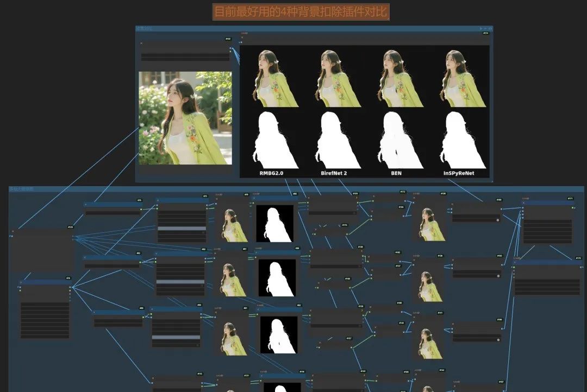Toggle the round switch beside the lower-right cutout preview
Viewport: 587px width, 392px height.
(x=498, y=340)
